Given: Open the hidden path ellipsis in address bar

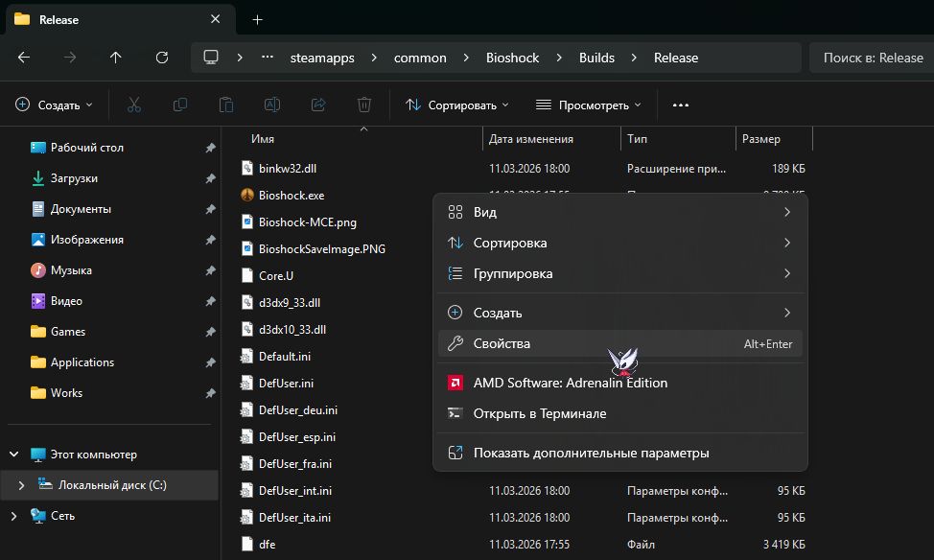Looking at the screenshot, I should (x=268, y=58).
